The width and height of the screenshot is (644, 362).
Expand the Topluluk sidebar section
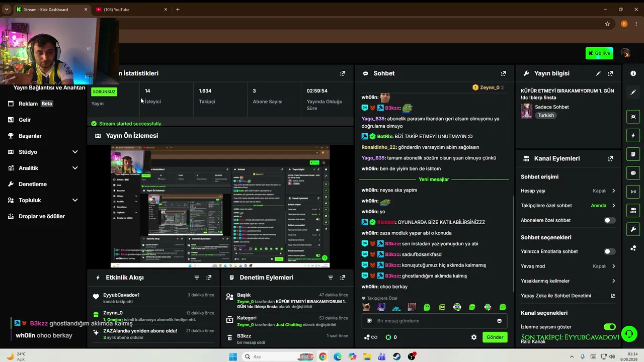[75, 200]
